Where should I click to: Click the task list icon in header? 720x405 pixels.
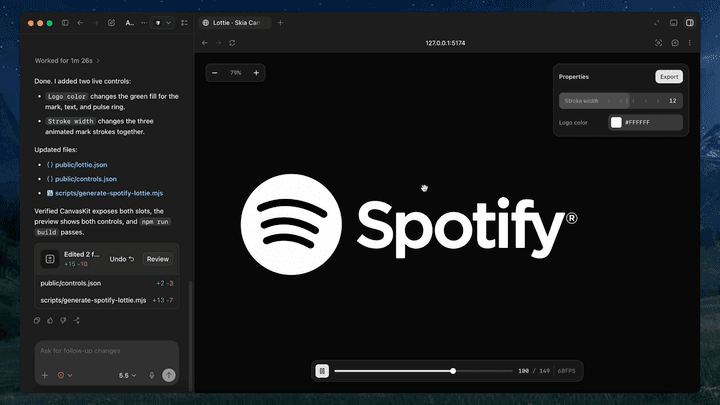tap(185, 22)
